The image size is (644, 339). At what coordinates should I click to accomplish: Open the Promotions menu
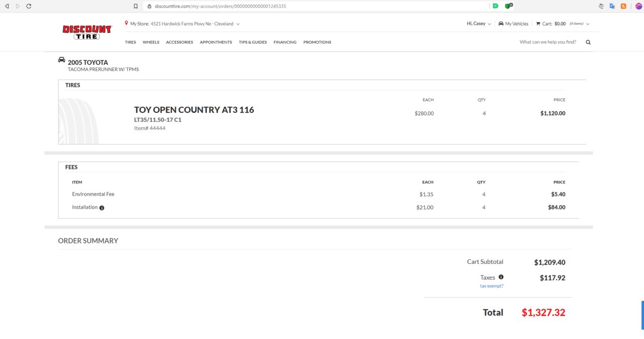coord(317,42)
